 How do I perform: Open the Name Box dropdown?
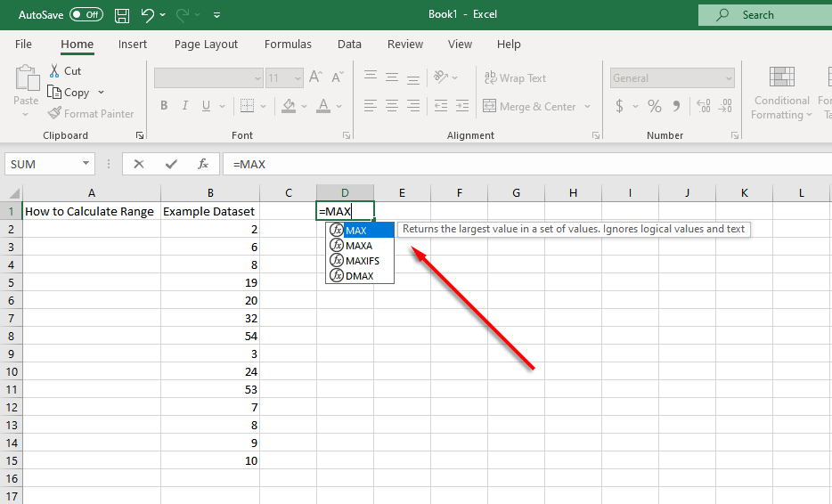[86, 164]
